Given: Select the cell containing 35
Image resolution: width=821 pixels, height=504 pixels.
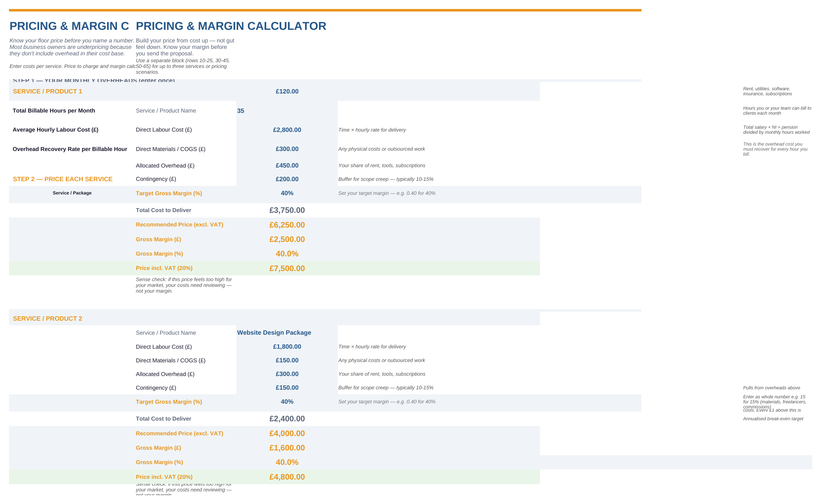Looking at the screenshot, I should click(x=287, y=111).
